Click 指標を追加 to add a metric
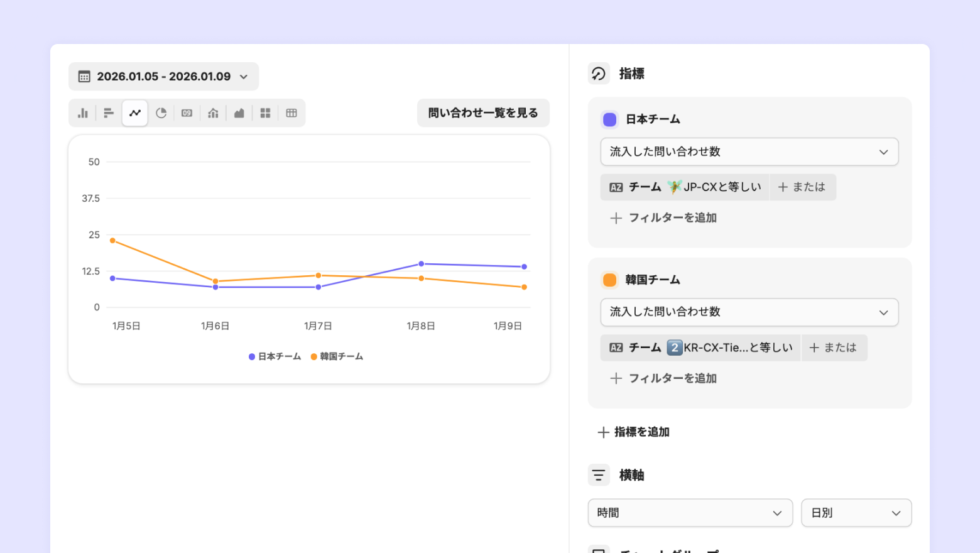This screenshot has height=553, width=980. [634, 432]
